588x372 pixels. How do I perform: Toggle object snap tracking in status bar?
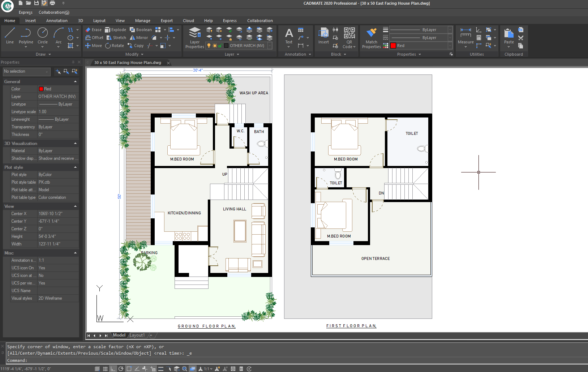[137, 369]
